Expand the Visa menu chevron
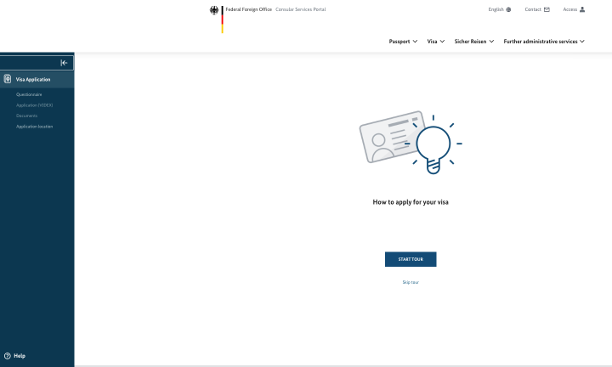 coord(442,41)
